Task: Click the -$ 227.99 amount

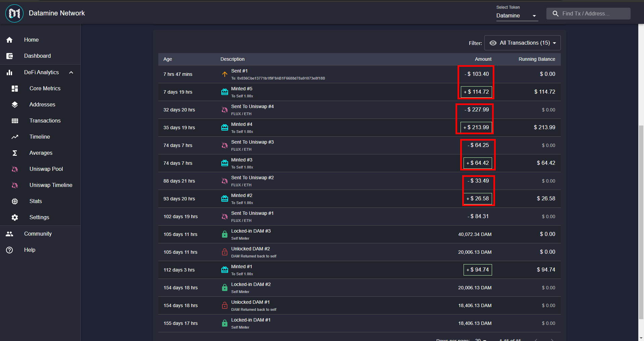Action: [476, 110]
